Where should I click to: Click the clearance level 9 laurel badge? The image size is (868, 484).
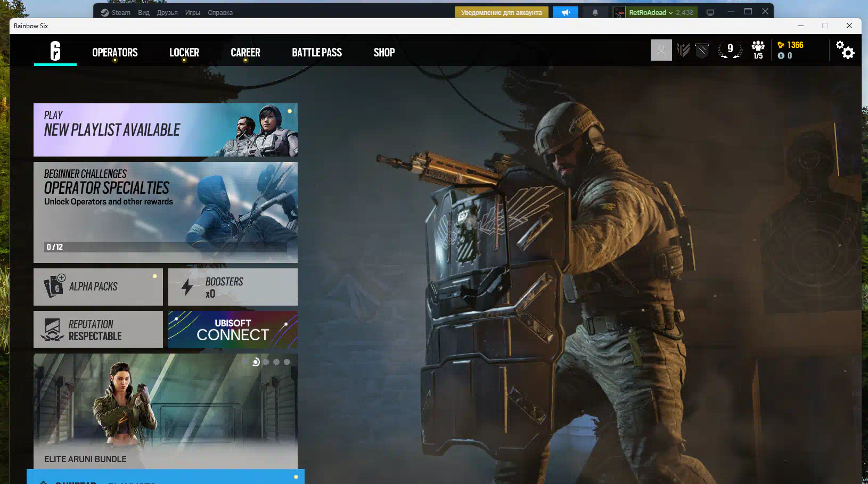coord(730,50)
